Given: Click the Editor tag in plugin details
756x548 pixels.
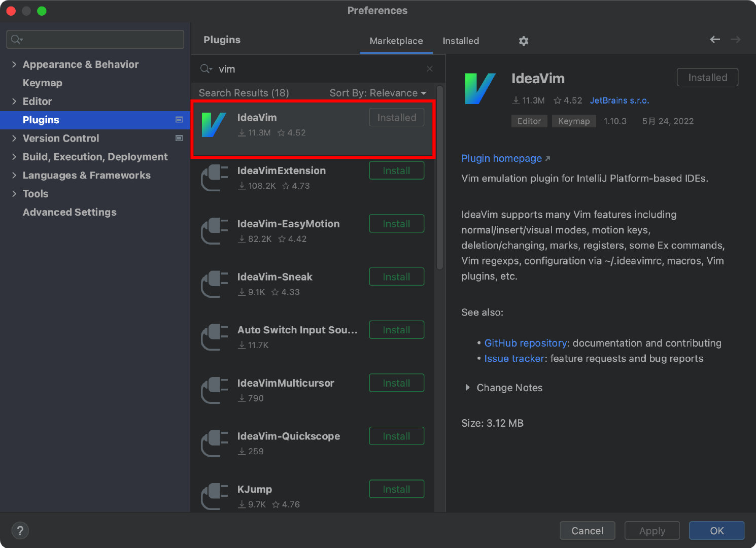Looking at the screenshot, I should tap(529, 121).
